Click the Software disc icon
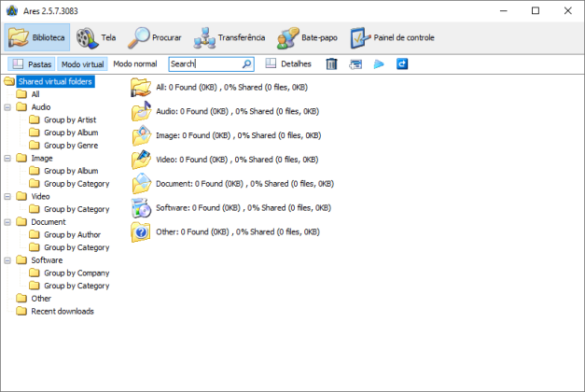This screenshot has width=585, height=392. pos(141,208)
